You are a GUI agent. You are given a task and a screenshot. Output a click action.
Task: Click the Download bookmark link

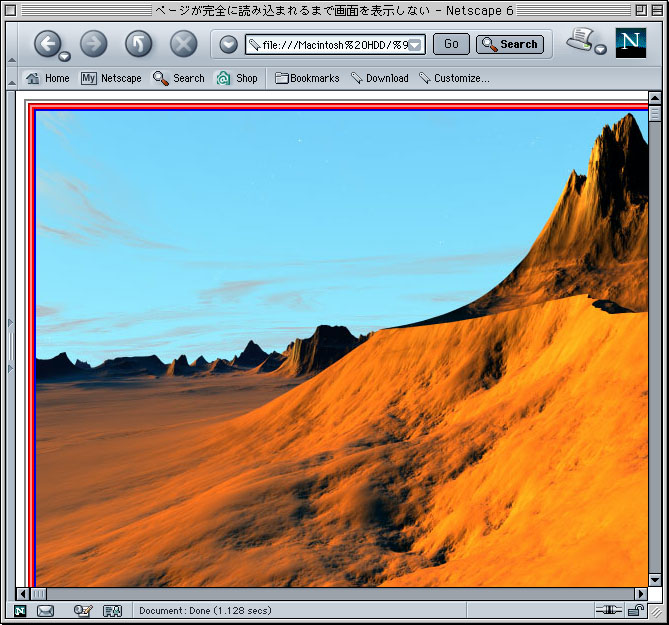coord(380,78)
